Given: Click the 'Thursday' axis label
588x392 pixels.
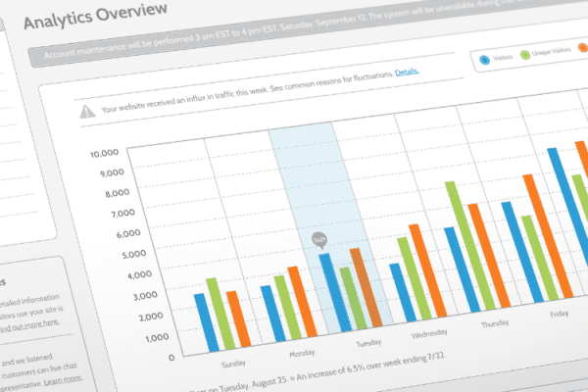Looking at the screenshot, I should 495,323.
